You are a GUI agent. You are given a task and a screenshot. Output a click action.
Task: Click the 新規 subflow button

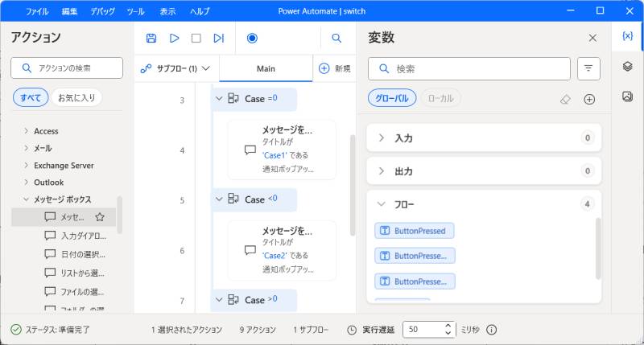click(x=335, y=69)
